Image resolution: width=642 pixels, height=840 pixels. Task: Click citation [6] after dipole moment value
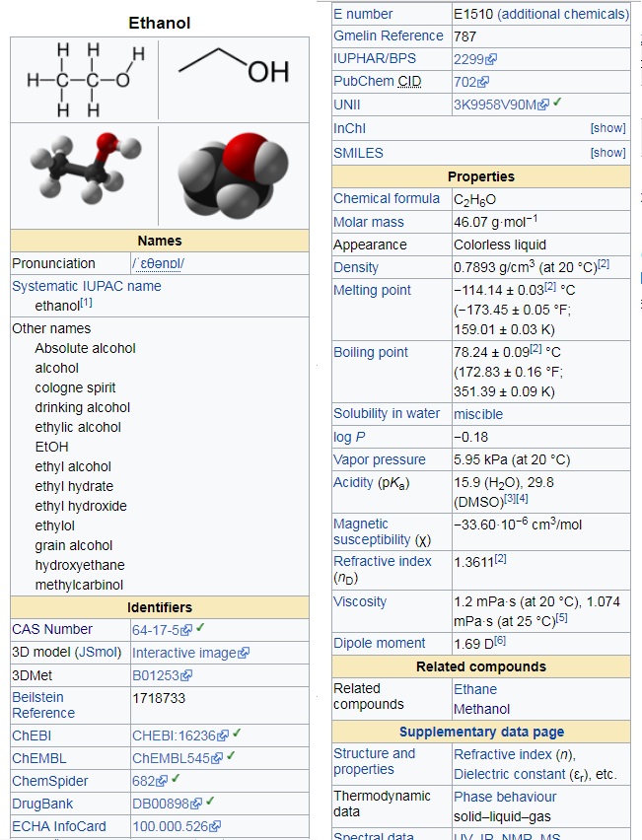500,640
